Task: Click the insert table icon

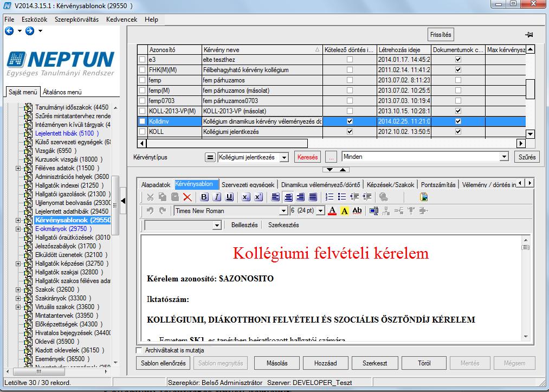Action: [x=374, y=210]
